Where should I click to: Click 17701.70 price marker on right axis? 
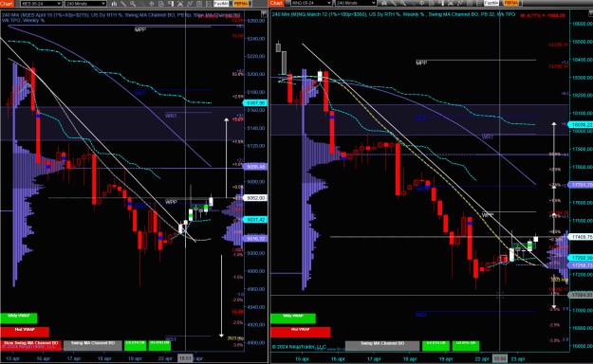(x=581, y=185)
